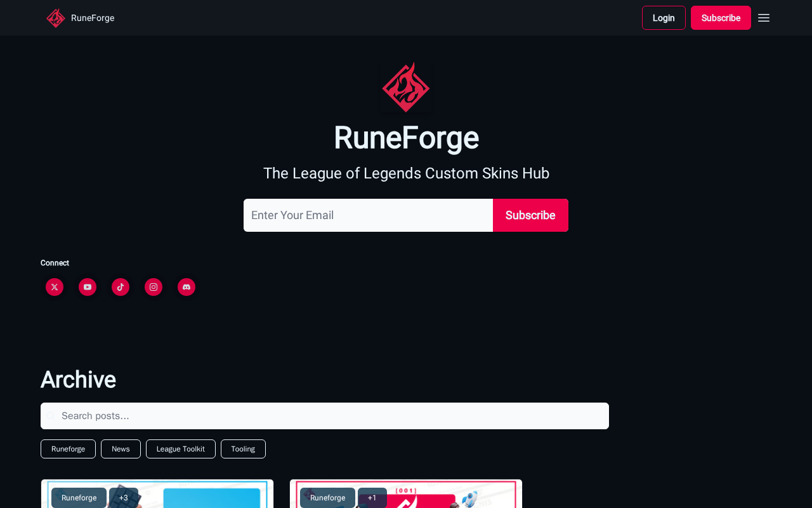Image resolution: width=812 pixels, height=508 pixels.
Task: Open the first post thumbnail with +3 tags
Action: pos(157,494)
